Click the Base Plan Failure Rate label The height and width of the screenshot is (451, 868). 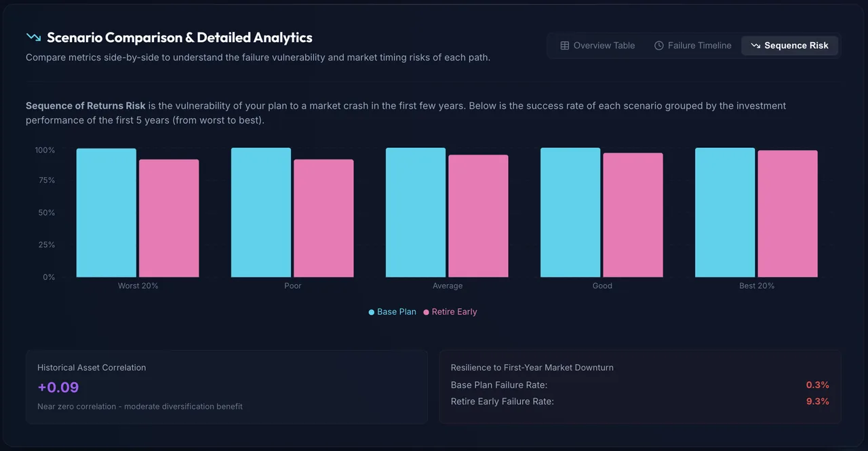pos(499,385)
